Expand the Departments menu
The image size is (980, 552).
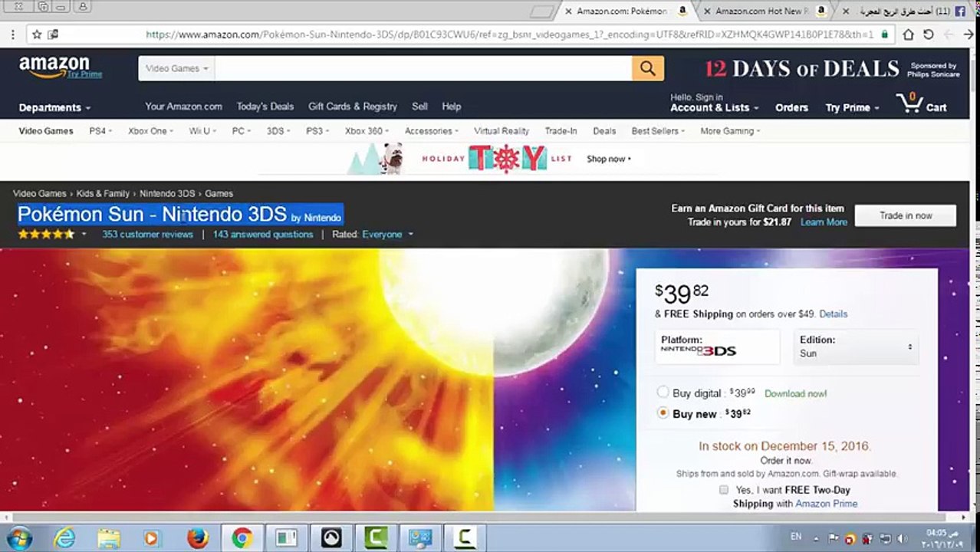[x=54, y=108]
